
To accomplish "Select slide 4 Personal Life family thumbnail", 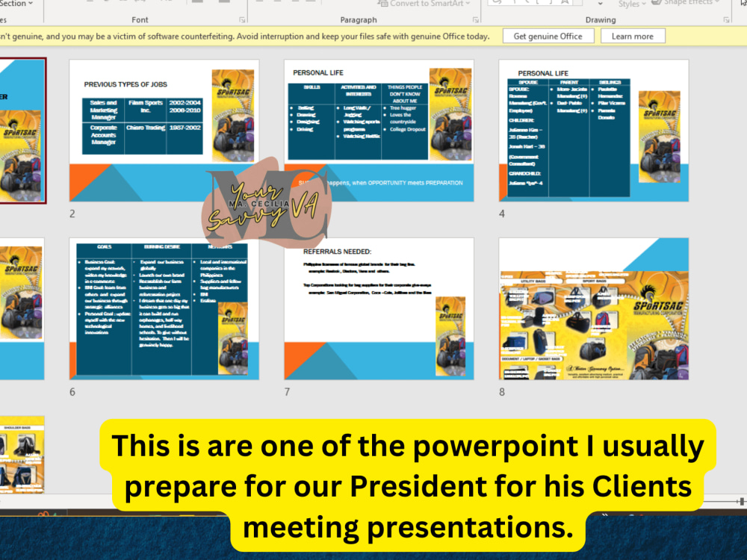I will point(594,131).
